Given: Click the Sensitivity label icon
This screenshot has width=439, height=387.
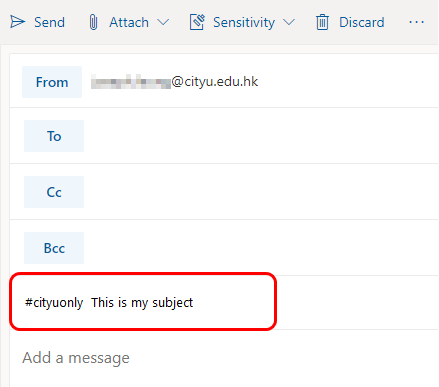Looking at the screenshot, I should point(197,22).
